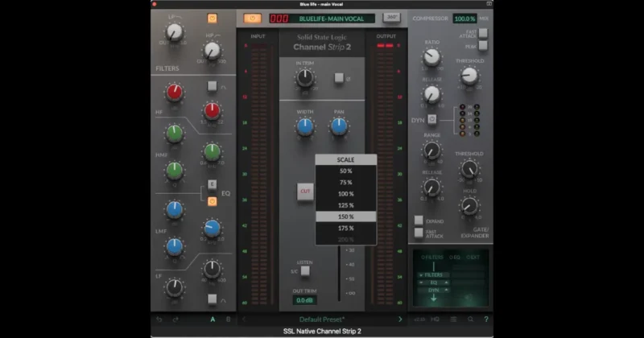Move DYN block up in routing order
644x338 pixels.
[x=447, y=290]
